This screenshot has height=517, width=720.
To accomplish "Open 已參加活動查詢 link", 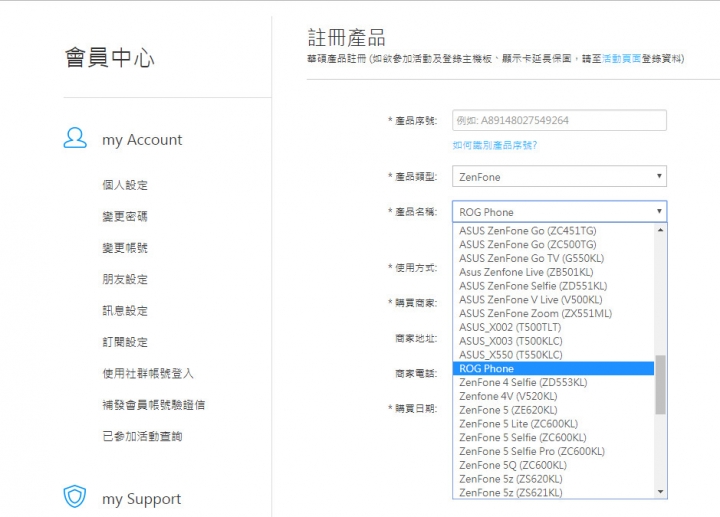I will point(142,436).
